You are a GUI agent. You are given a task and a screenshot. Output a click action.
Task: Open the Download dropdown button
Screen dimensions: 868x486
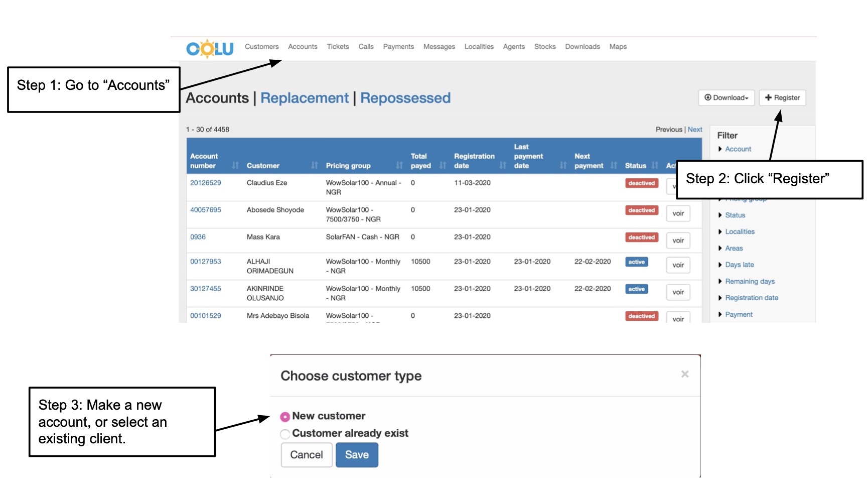click(726, 98)
